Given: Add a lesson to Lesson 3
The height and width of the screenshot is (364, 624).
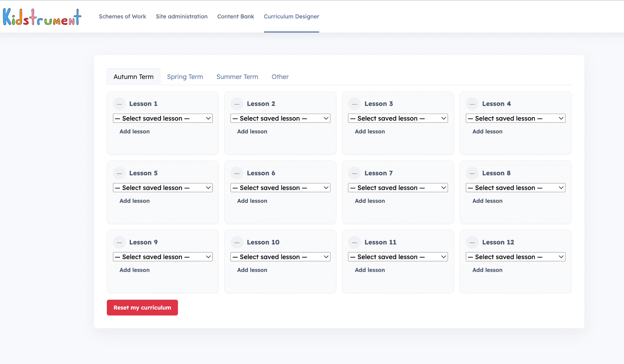Looking at the screenshot, I should tap(370, 132).
